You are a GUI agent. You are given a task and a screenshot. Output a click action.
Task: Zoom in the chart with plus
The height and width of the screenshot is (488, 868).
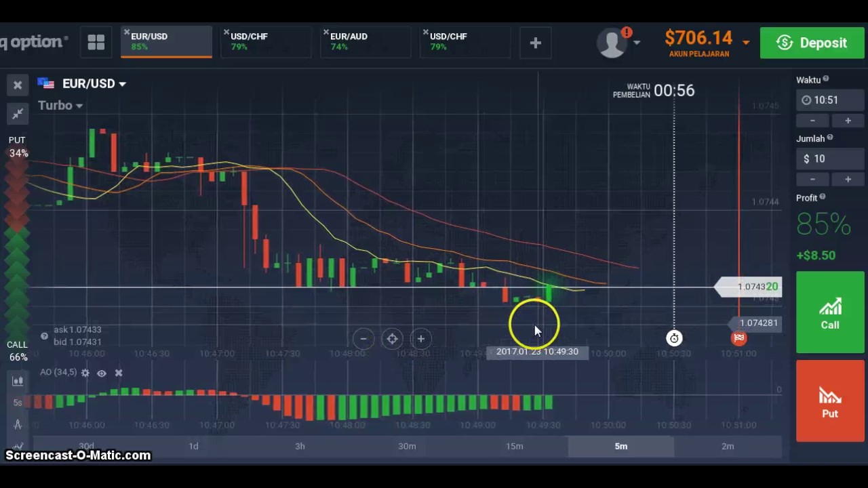[420, 338]
